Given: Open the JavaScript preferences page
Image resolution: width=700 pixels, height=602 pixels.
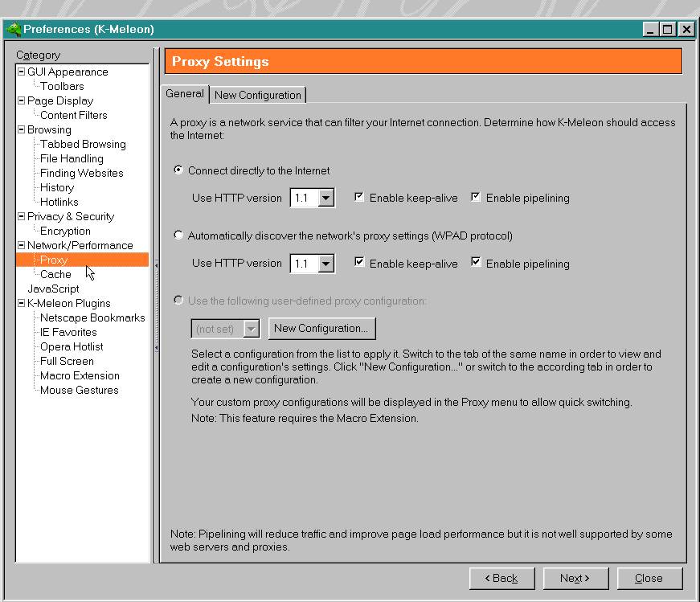Looking at the screenshot, I should tap(53, 289).
